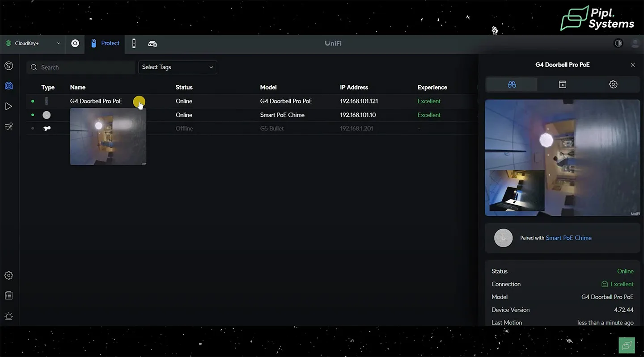The height and width of the screenshot is (357, 644).
Task: Sort by the Name column header
Action: (78, 87)
